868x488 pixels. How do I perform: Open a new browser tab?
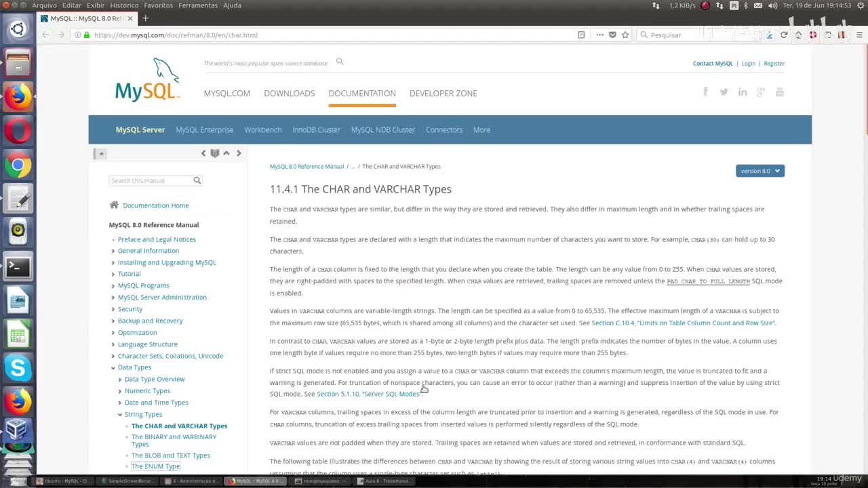145,18
